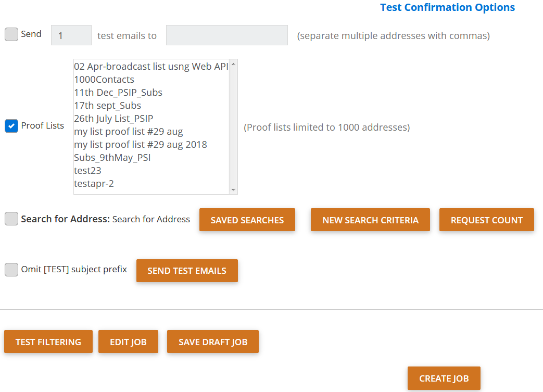Choose 'my list proof list #29 aug'

coord(151,132)
